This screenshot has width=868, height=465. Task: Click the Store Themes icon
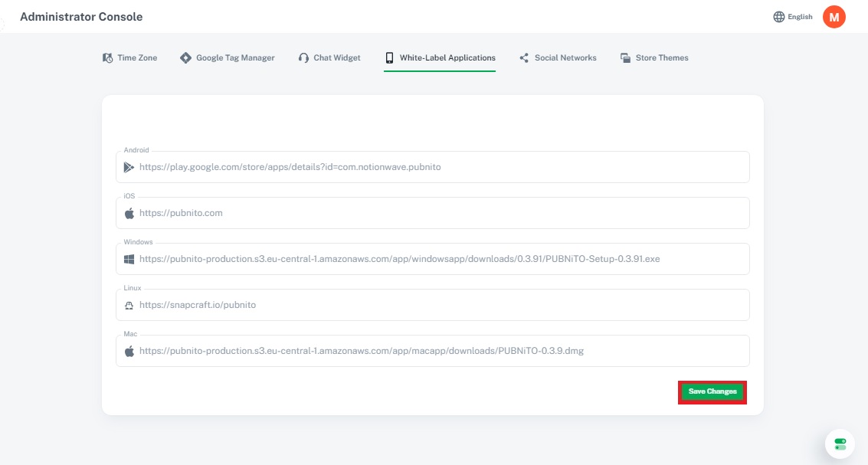[625, 58]
